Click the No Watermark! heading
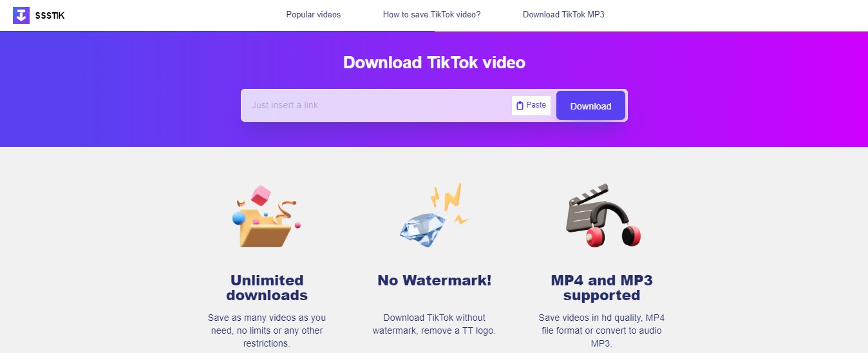Image resolution: width=868 pixels, height=353 pixels. click(434, 281)
